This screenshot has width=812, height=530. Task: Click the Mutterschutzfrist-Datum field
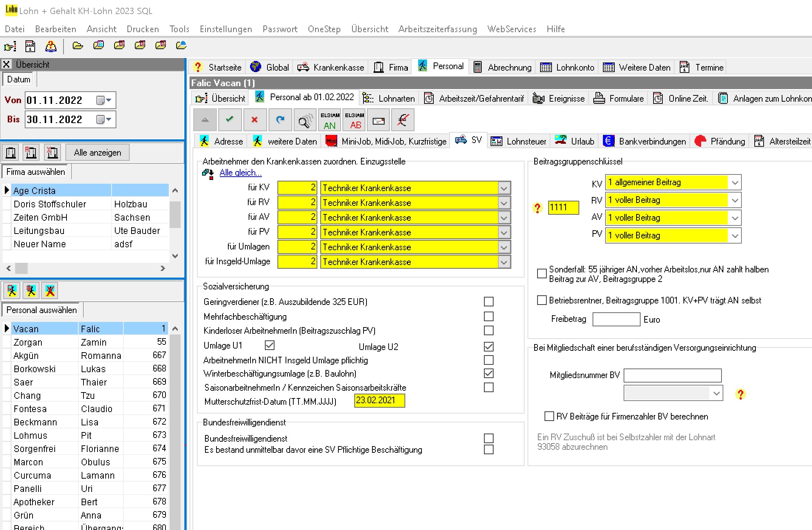click(379, 401)
